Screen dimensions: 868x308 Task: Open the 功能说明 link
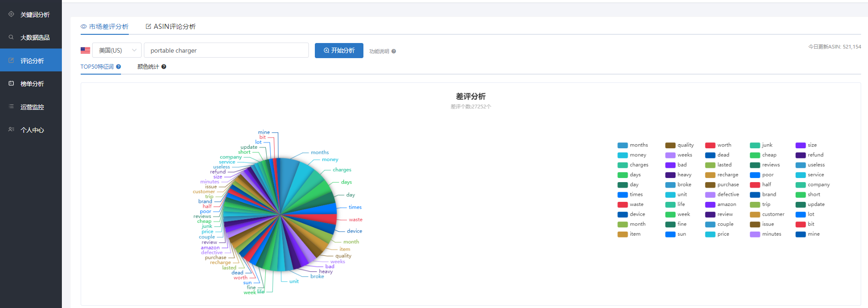pyautogui.click(x=379, y=51)
